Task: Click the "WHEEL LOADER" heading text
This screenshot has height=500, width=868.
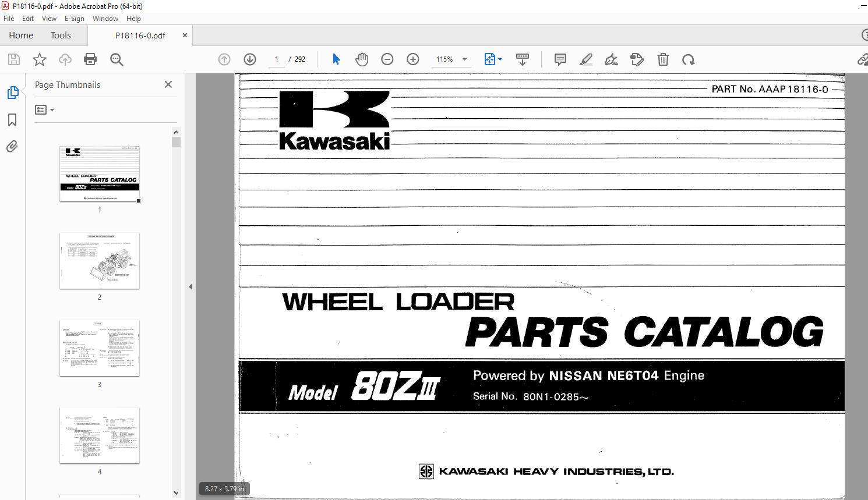Action: click(398, 302)
